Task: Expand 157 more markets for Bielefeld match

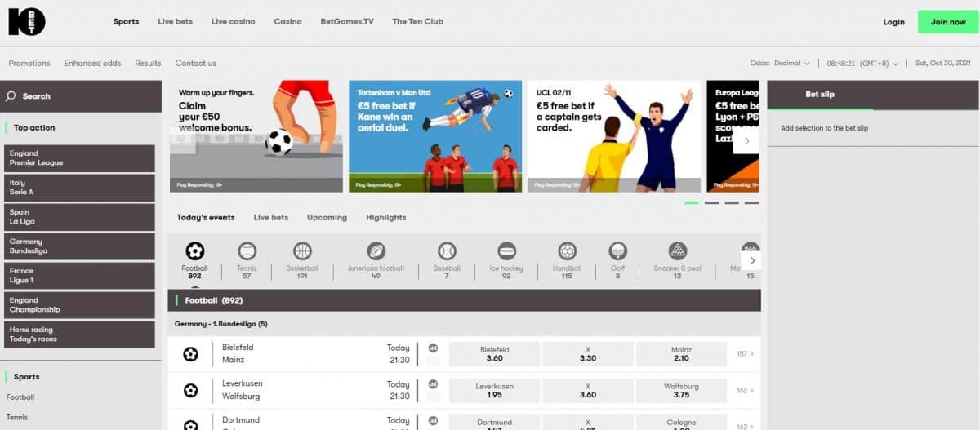Action: (x=745, y=354)
